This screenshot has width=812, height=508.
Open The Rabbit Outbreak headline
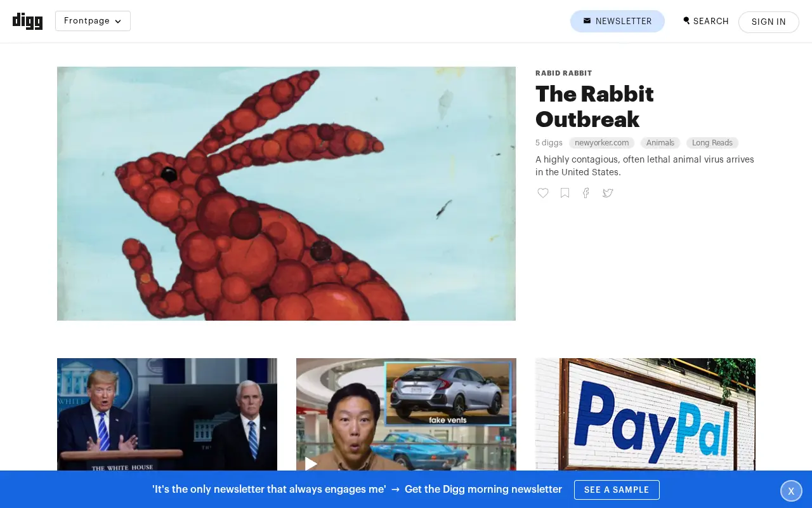[594, 107]
